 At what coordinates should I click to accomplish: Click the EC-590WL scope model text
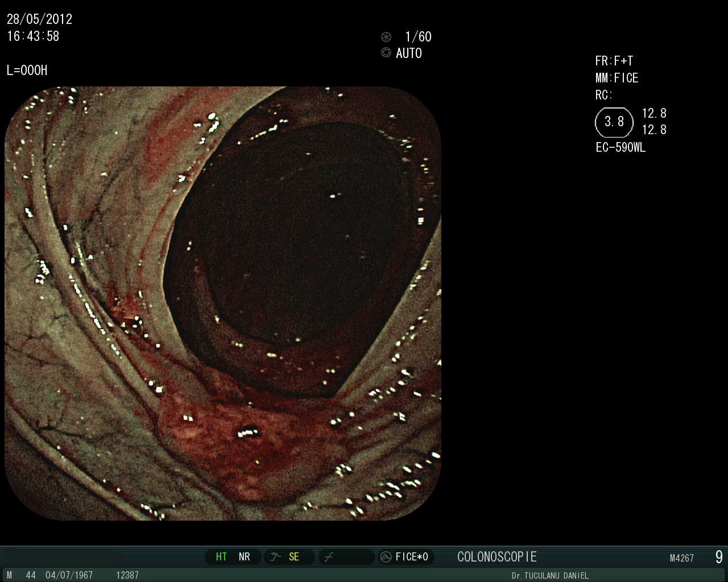[x=621, y=148]
